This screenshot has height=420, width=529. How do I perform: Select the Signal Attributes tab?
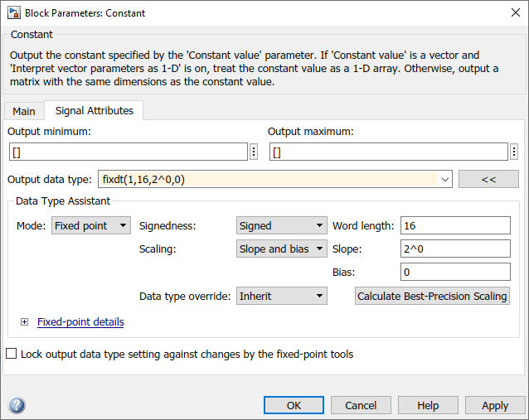tap(95, 111)
